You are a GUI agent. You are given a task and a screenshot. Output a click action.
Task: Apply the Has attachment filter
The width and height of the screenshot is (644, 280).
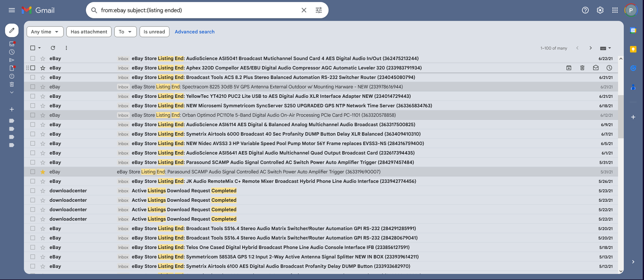click(x=89, y=32)
